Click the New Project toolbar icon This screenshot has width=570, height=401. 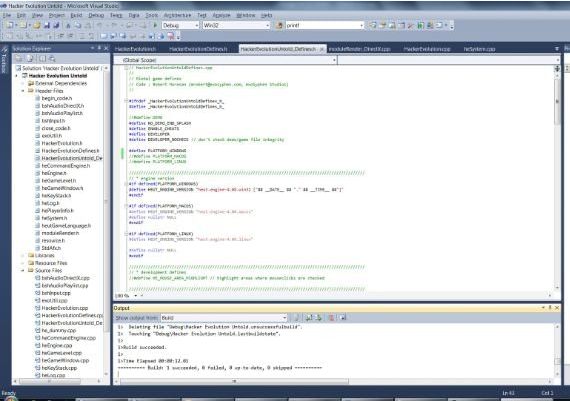10,25
